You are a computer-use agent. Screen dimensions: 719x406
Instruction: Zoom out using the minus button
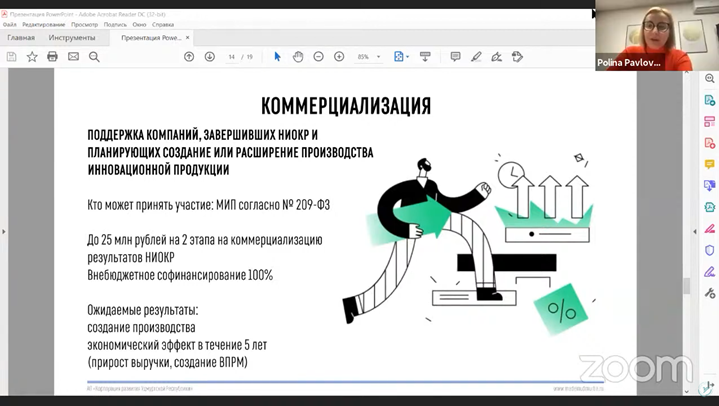coord(319,57)
